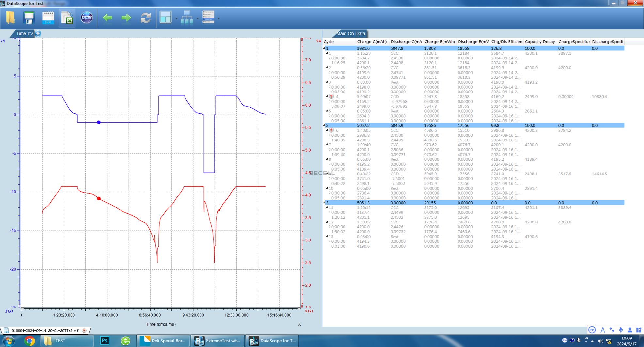Go back with the green left arrow
The width and height of the screenshot is (644, 347).
tap(107, 18)
